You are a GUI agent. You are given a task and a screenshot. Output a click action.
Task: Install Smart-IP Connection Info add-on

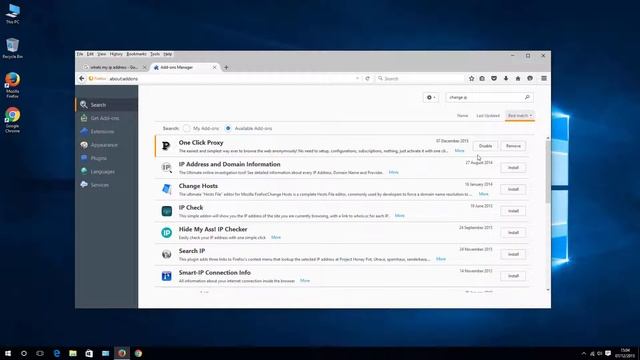513,276
